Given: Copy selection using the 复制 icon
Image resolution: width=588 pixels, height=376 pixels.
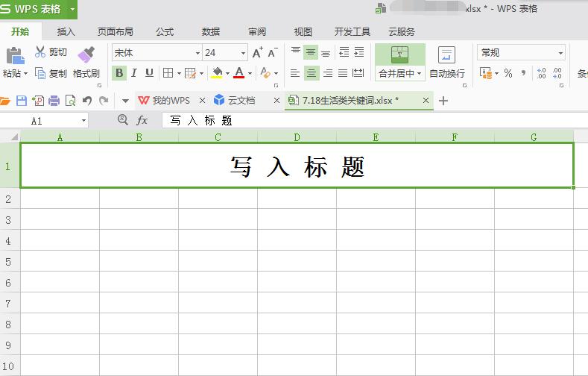Looking at the screenshot, I should pos(40,73).
